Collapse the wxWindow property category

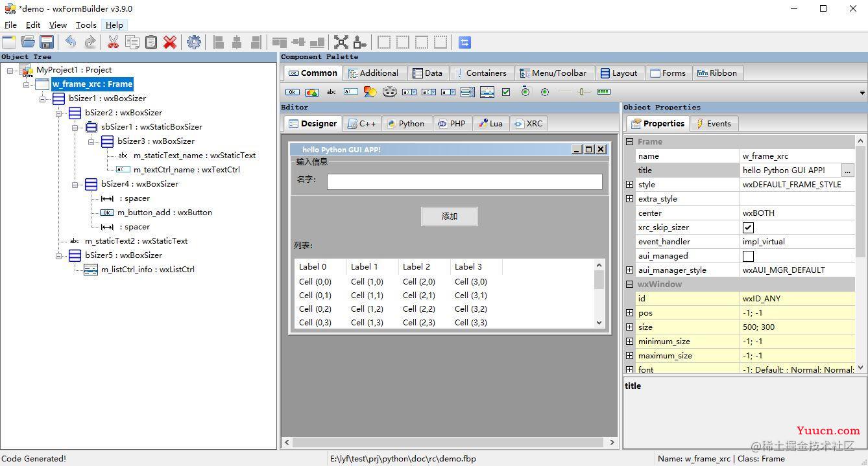[x=629, y=285]
